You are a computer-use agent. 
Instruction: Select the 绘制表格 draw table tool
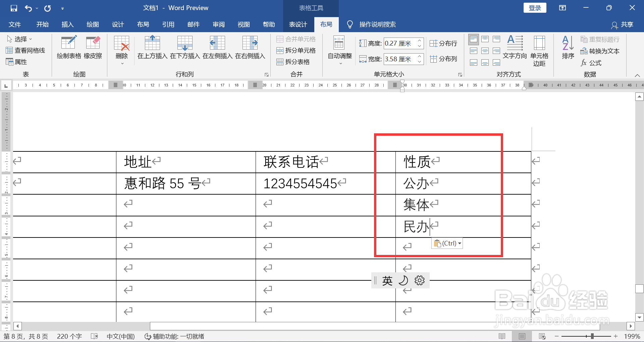point(69,48)
